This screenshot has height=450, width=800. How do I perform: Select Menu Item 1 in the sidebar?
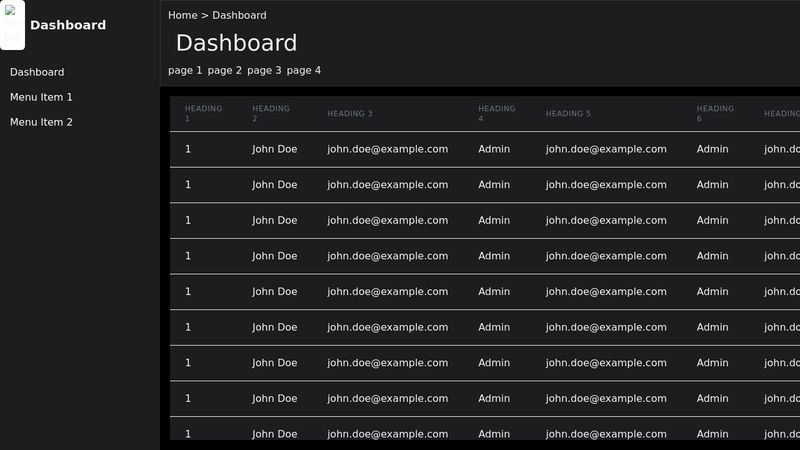(x=41, y=97)
